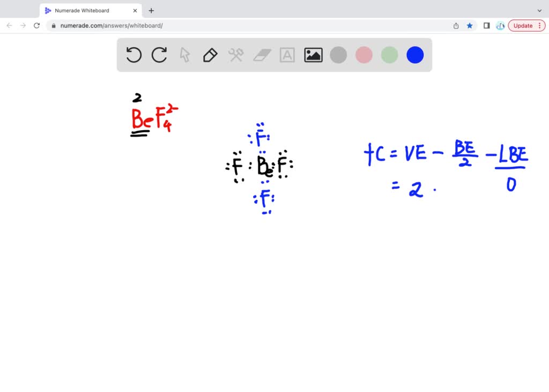Select the blue color swatch
Screen dimensions: 549x392
pyautogui.click(x=414, y=55)
